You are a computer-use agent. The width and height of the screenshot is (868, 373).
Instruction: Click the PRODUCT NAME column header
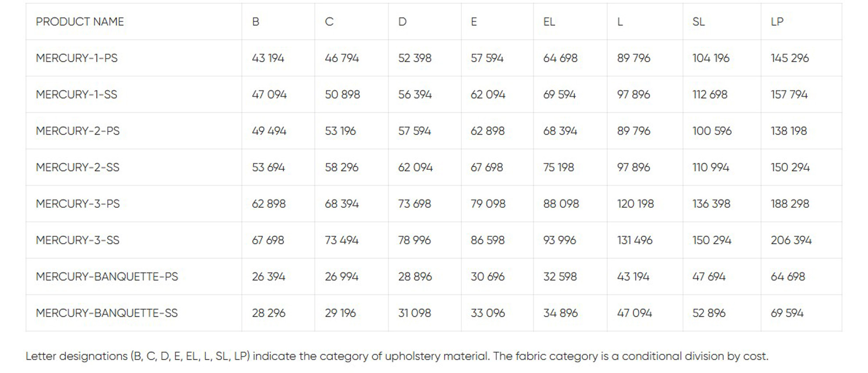point(80,22)
